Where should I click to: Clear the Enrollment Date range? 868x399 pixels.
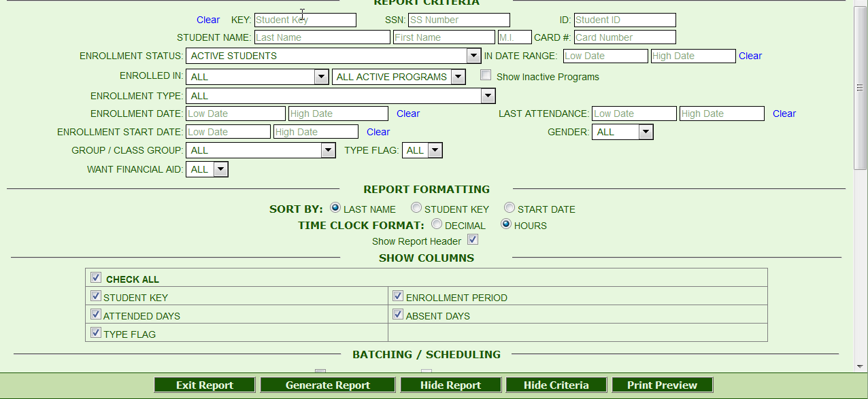[x=408, y=114]
